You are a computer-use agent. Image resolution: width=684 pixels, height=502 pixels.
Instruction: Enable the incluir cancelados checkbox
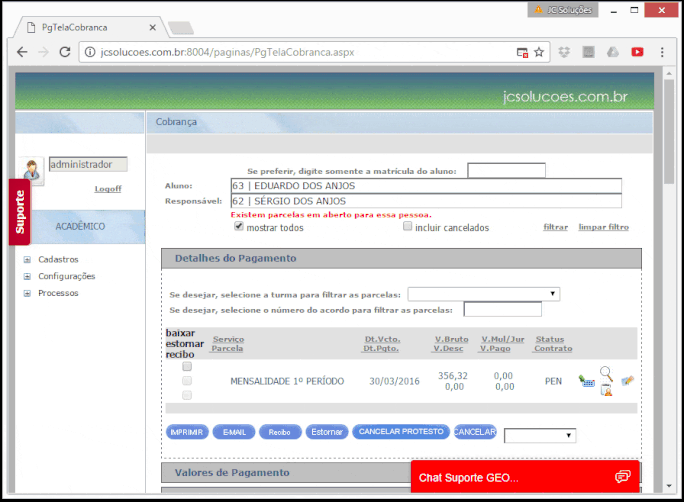click(407, 226)
